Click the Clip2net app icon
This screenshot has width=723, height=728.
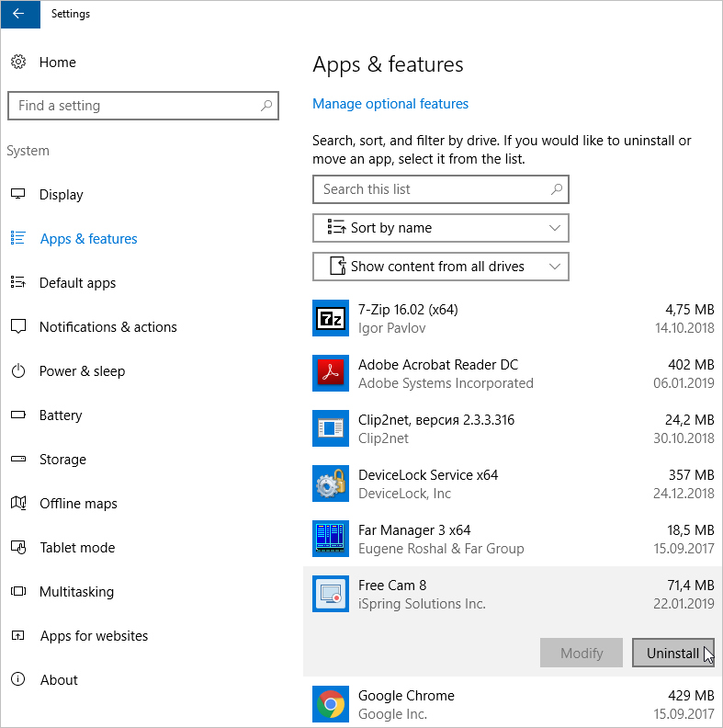click(331, 428)
